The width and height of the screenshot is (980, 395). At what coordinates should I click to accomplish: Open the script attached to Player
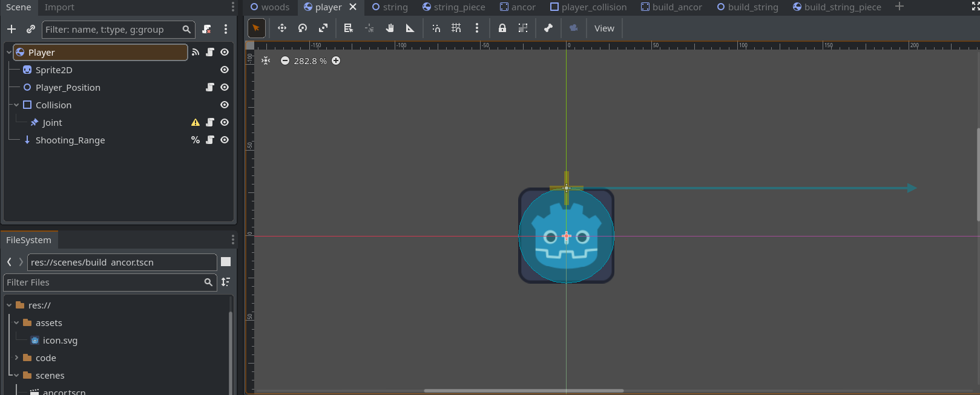click(x=210, y=52)
